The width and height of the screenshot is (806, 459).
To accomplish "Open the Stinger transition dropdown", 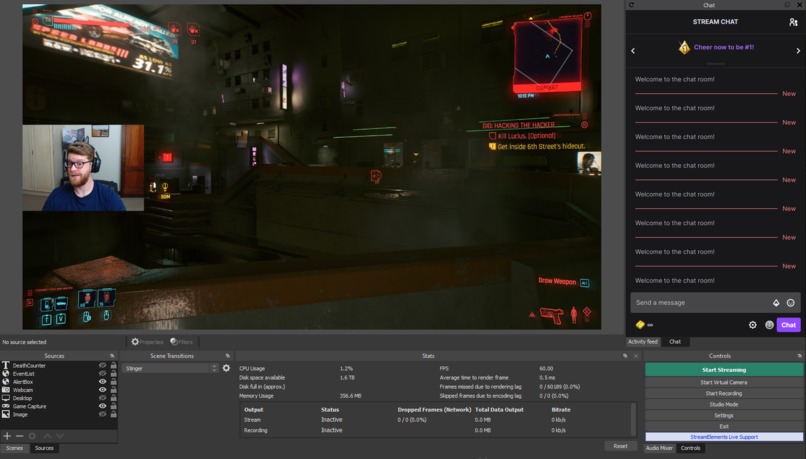I will (171, 368).
